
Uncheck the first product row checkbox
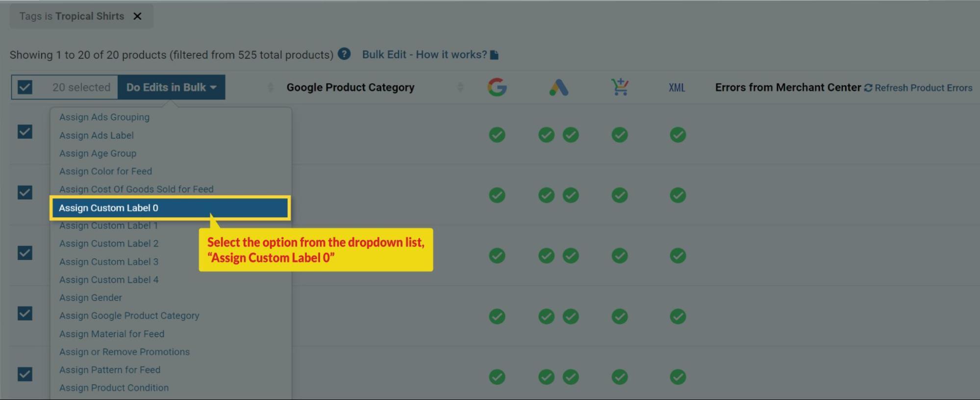25,132
